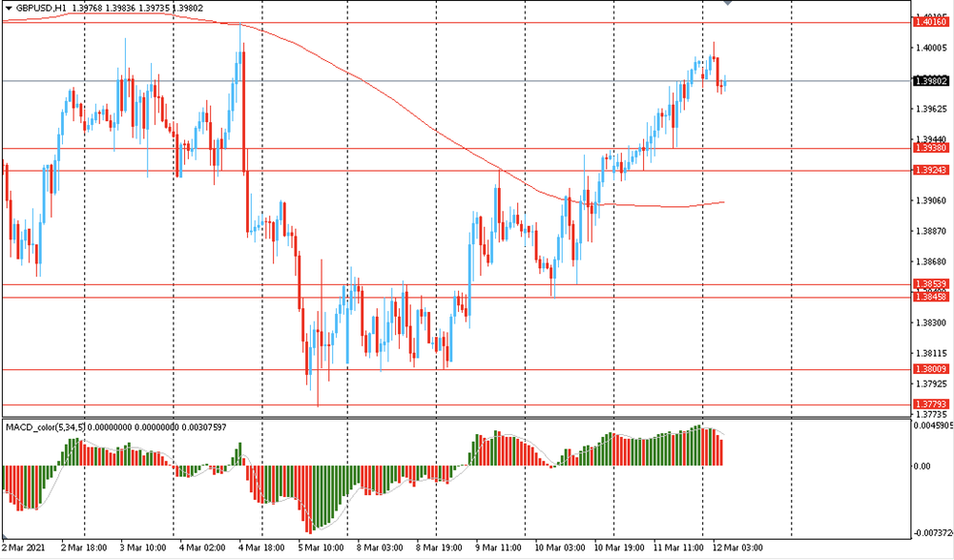This screenshot has width=954, height=560.
Task: Click the 1.38870 price scale value
Action: pyautogui.click(x=931, y=231)
